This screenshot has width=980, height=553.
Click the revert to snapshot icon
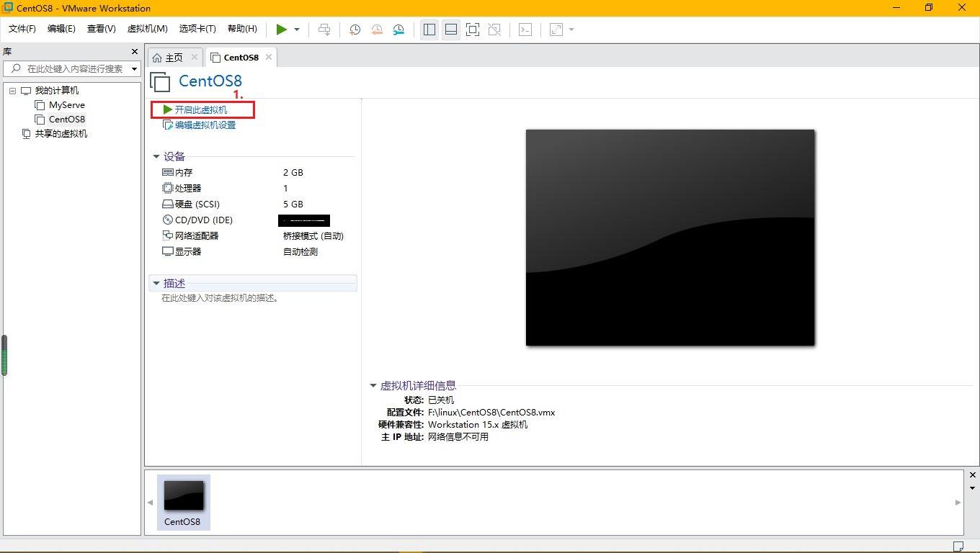[x=377, y=30]
